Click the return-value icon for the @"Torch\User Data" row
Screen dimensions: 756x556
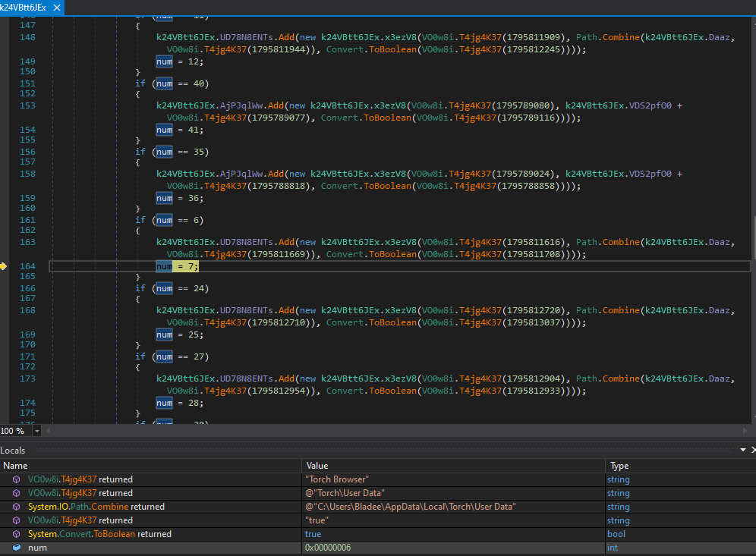tap(17, 493)
